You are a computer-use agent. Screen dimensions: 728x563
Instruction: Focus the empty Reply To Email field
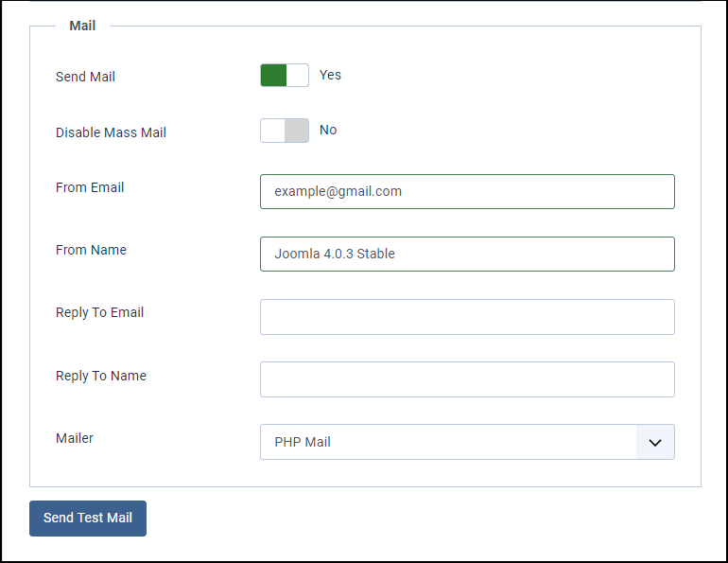pos(467,317)
